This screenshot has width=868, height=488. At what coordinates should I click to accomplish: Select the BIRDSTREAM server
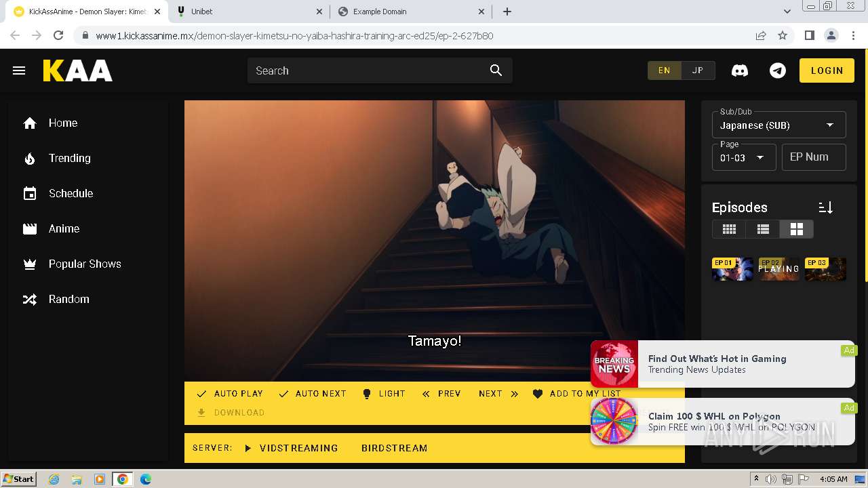point(394,448)
